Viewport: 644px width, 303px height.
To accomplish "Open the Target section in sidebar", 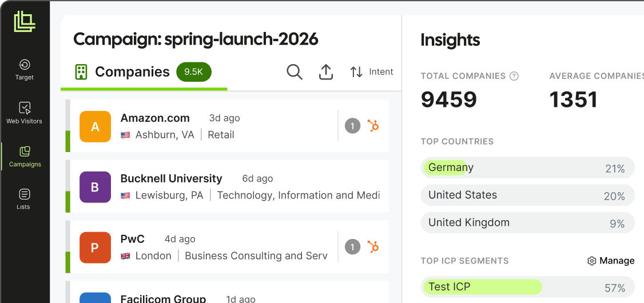I will point(25,69).
